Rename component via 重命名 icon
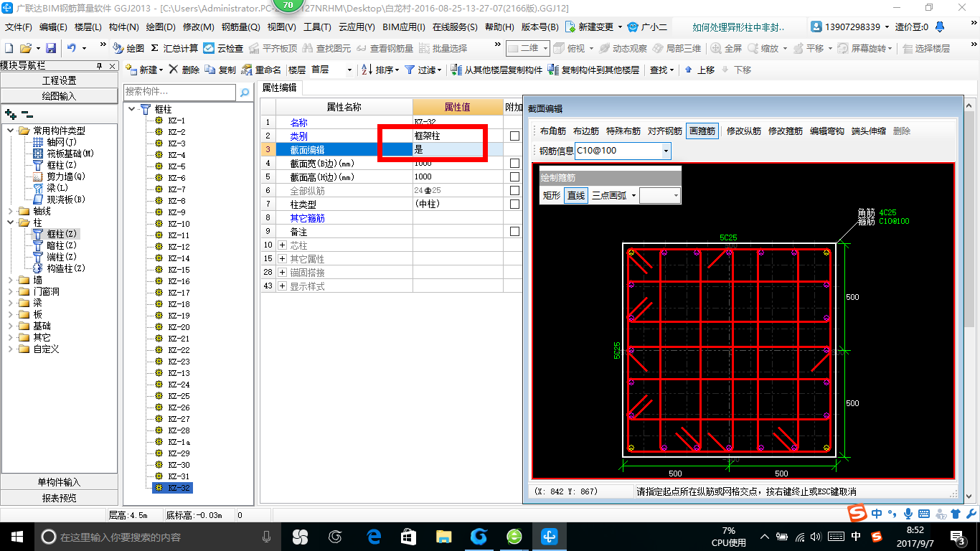The width and height of the screenshot is (980, 551). pos(261,70)
